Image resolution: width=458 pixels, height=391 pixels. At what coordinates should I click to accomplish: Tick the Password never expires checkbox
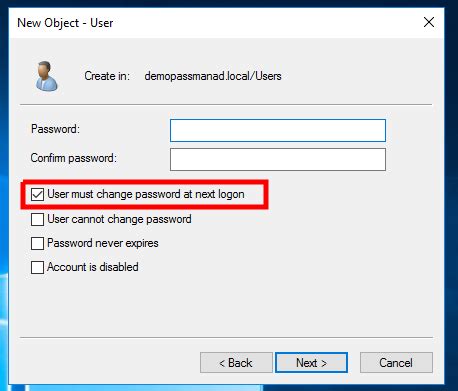tap(37, 243)
